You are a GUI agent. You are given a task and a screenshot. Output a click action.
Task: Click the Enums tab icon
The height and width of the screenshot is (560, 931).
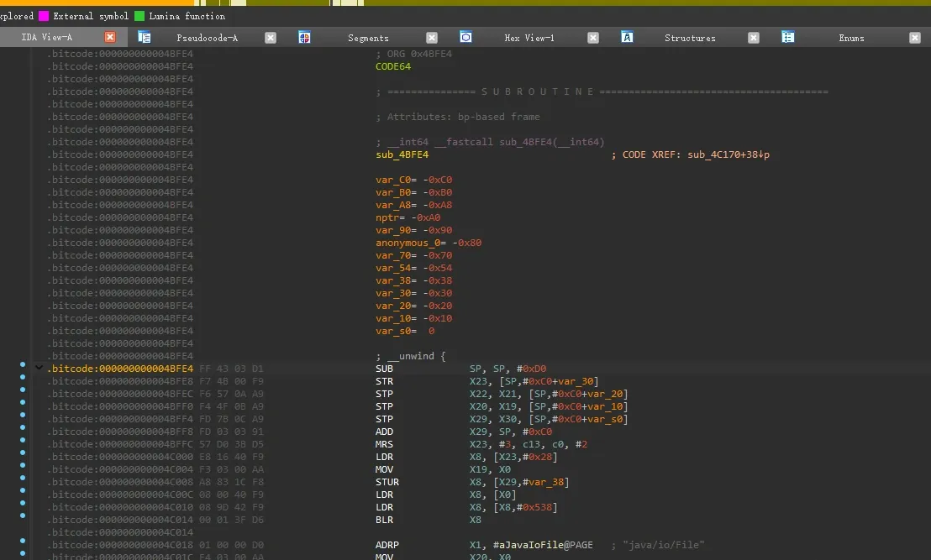tap(788, 38)
